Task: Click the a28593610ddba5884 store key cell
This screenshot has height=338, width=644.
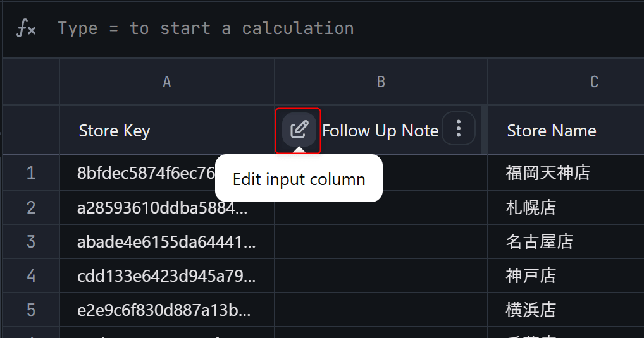Action: click(x=167, y=207)
